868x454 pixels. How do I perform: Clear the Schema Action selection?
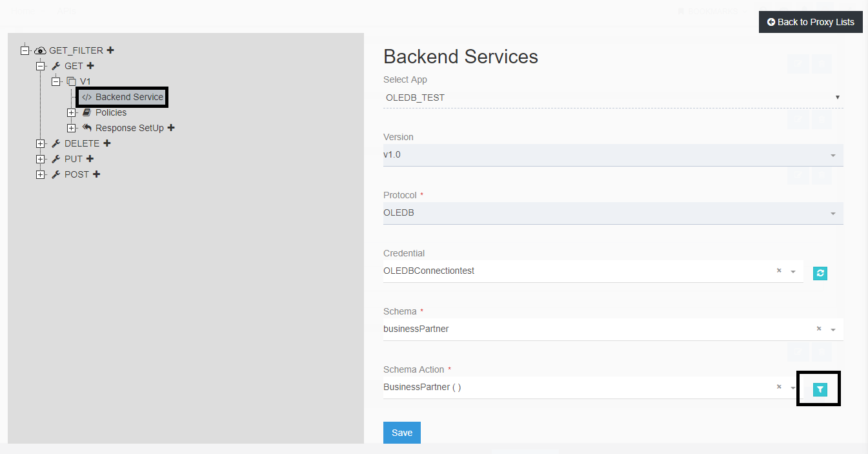coord(779,387)
